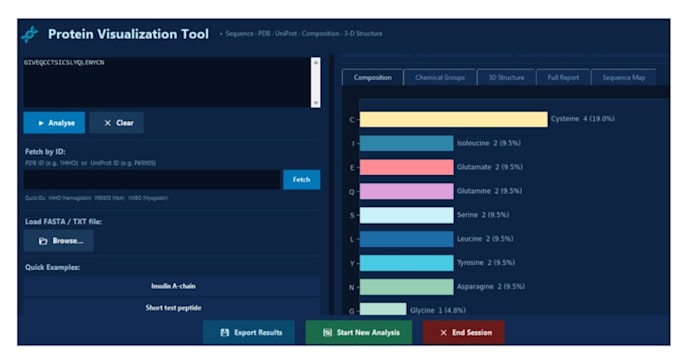This screenshot has width=680, height=362.
Task: Click the 'Load FASTA / TXT file:' label
Action: [63, 222]
